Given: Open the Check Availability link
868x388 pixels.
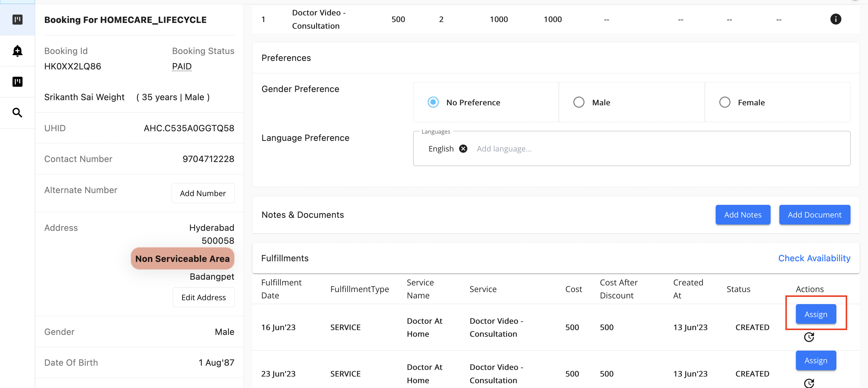Looking at the screenshot, I should pos(814,258).
